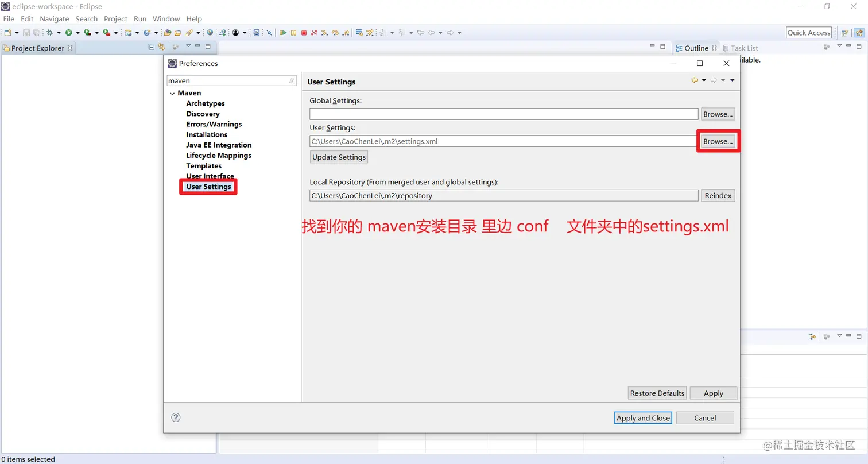This screenshot has width=868, height=464.
Task: Click the yellow Suspend icon
Action: (x=293, y=33)
